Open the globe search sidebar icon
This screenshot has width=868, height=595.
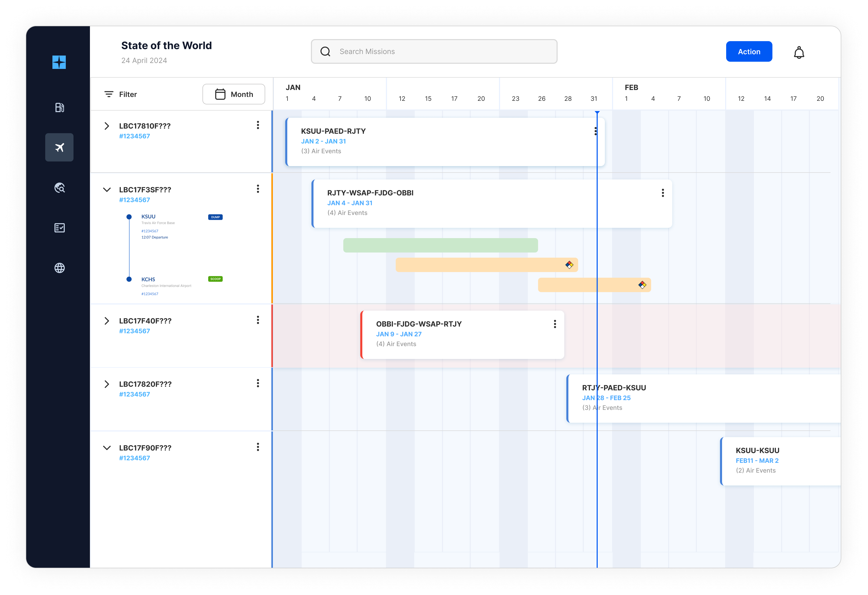coord(60,188)
